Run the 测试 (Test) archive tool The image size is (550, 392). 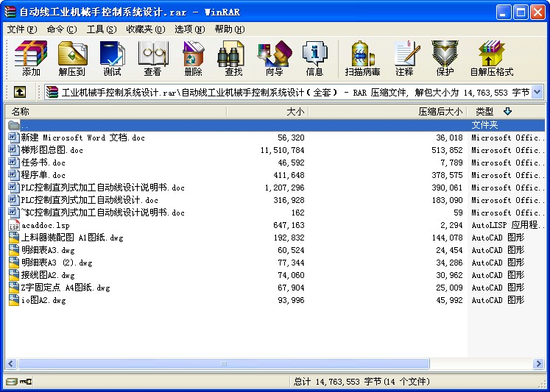click(112, 58)
